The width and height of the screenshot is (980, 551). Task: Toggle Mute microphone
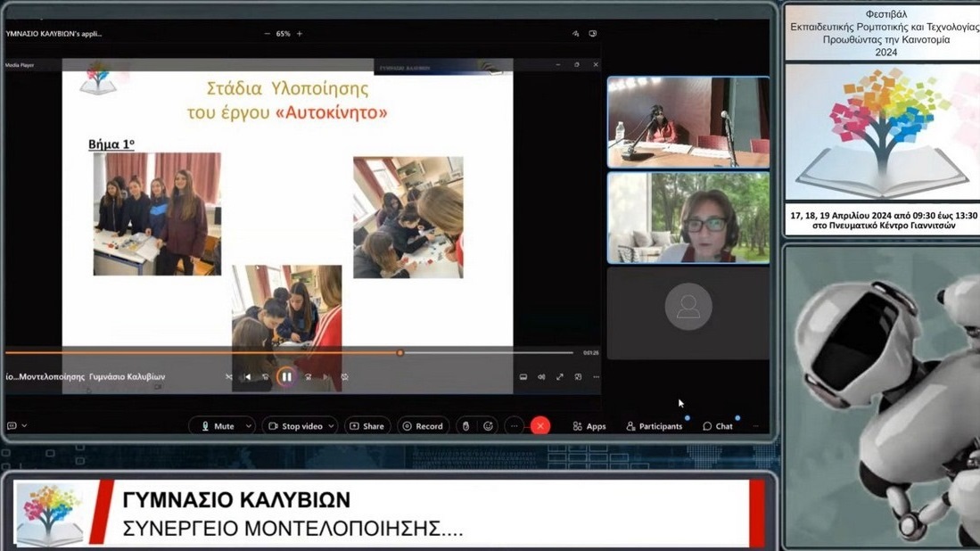pyautogui.click(x=217, y=426)
